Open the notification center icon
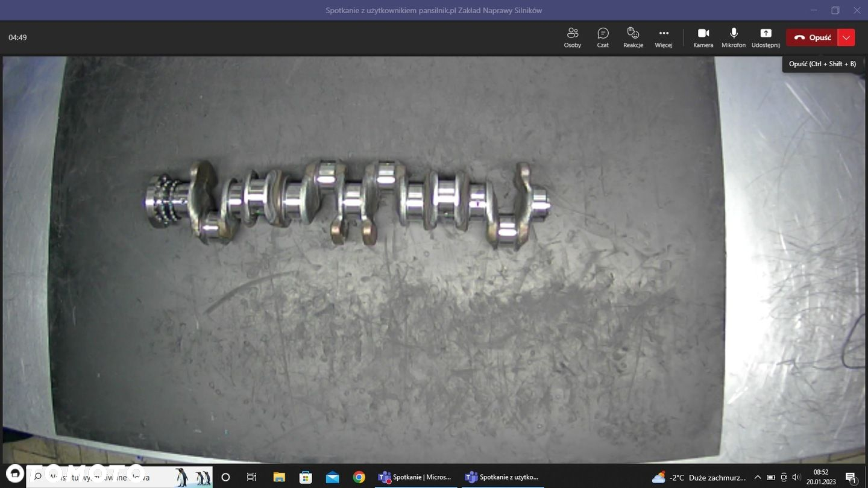 pos(851,478)
